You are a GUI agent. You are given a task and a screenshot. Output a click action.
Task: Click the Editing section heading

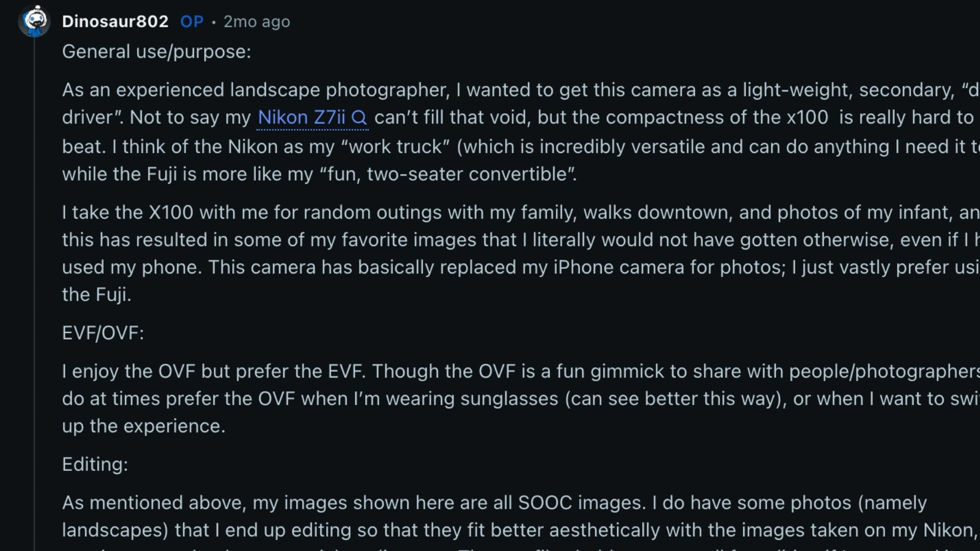[x=94, y=464]
